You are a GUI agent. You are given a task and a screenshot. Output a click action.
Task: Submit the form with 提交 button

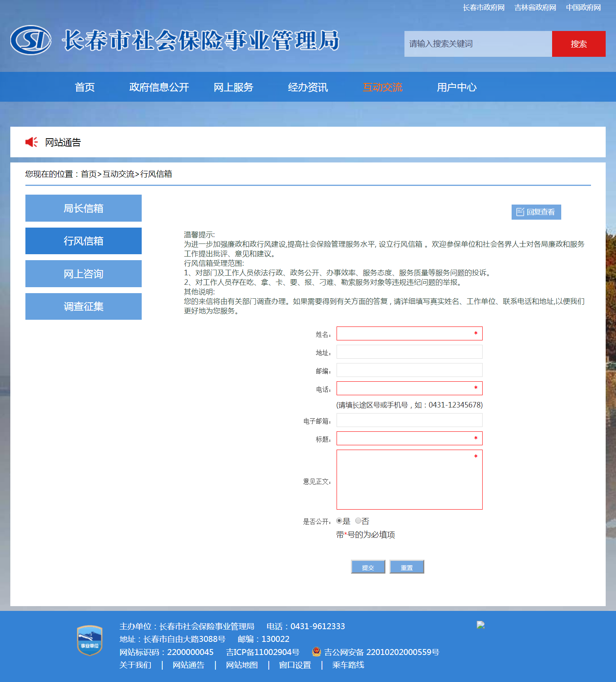[368, 567]
